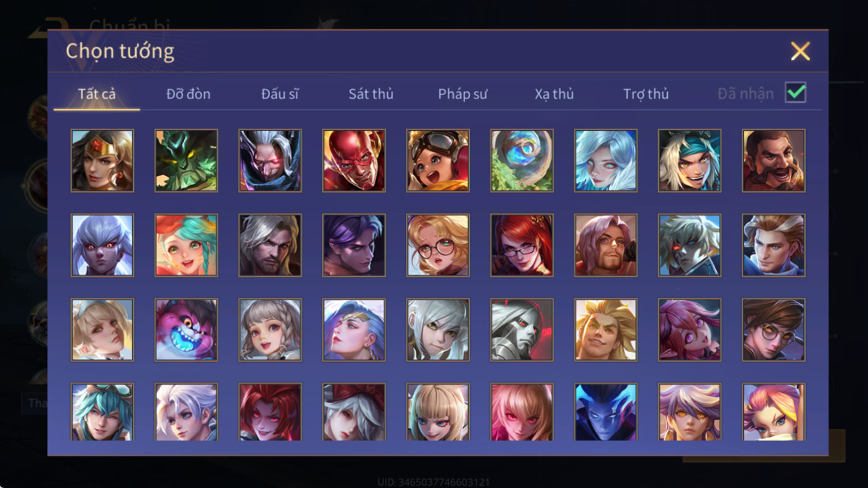Pick the gray armored knight hero
Viewport: 868px width, 488px height.
pos(522,330)
